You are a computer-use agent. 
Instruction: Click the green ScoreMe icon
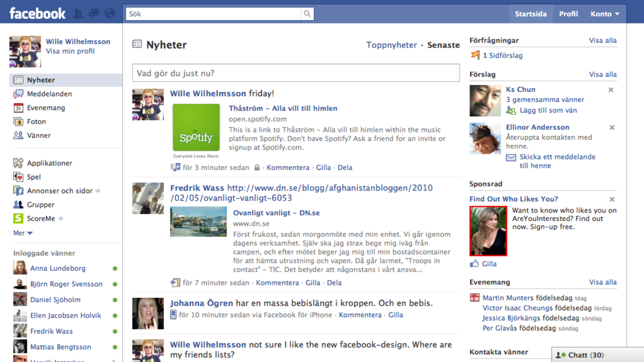(x=17, y=218)
